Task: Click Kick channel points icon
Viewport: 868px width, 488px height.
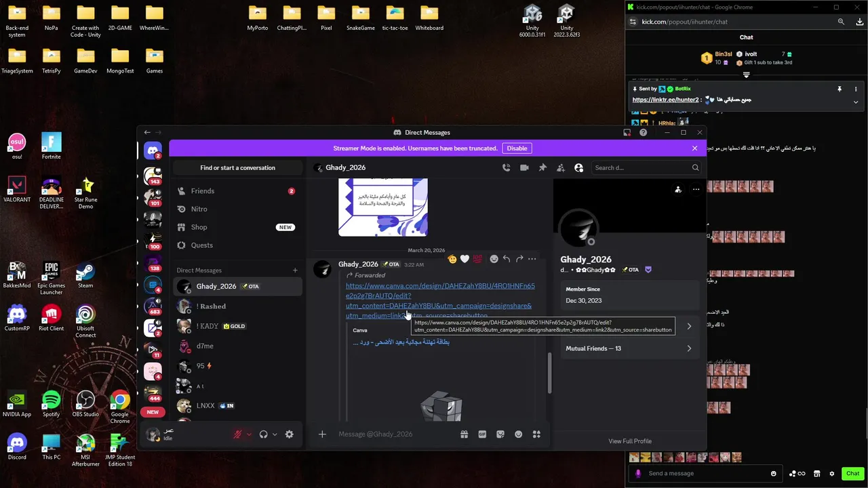Action: click(797, 474)
